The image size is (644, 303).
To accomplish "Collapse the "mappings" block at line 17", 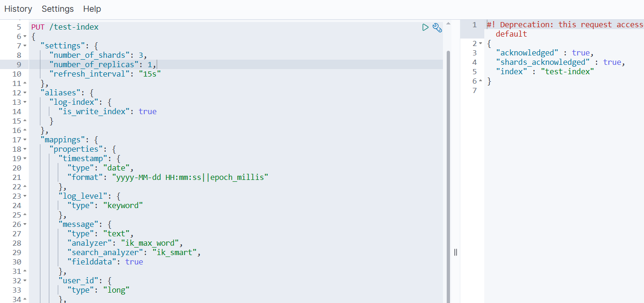I will [25, 140].
